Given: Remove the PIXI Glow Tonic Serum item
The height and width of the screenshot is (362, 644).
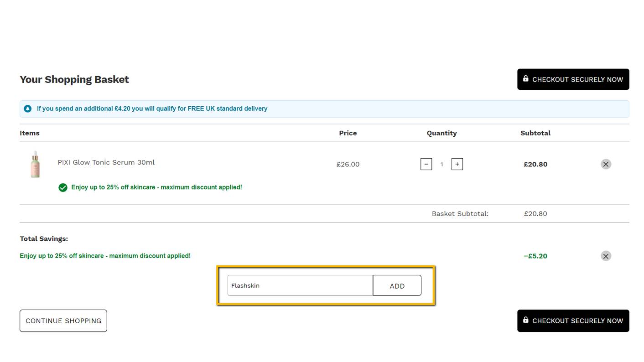Looking at the screenshot, I should pos(606,164).
